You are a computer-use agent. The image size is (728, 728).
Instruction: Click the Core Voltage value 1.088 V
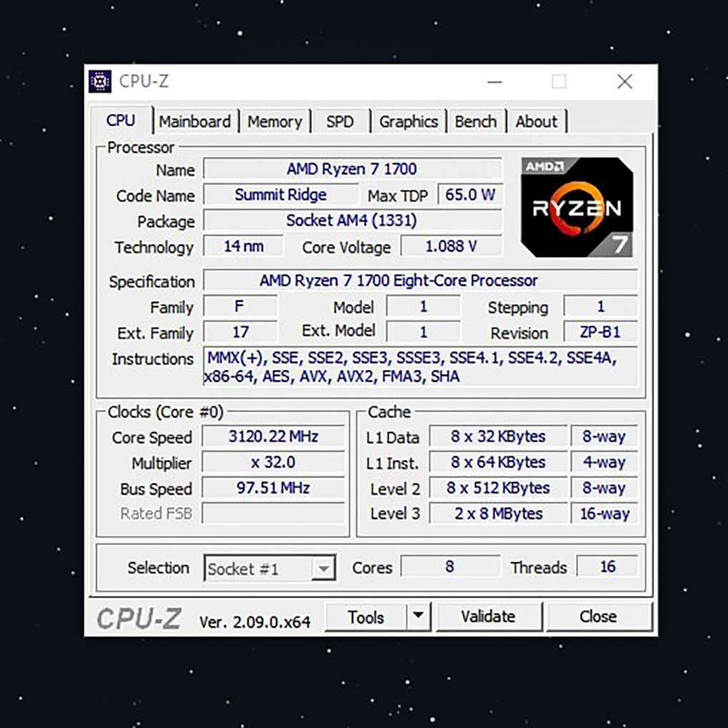point(451,246)
